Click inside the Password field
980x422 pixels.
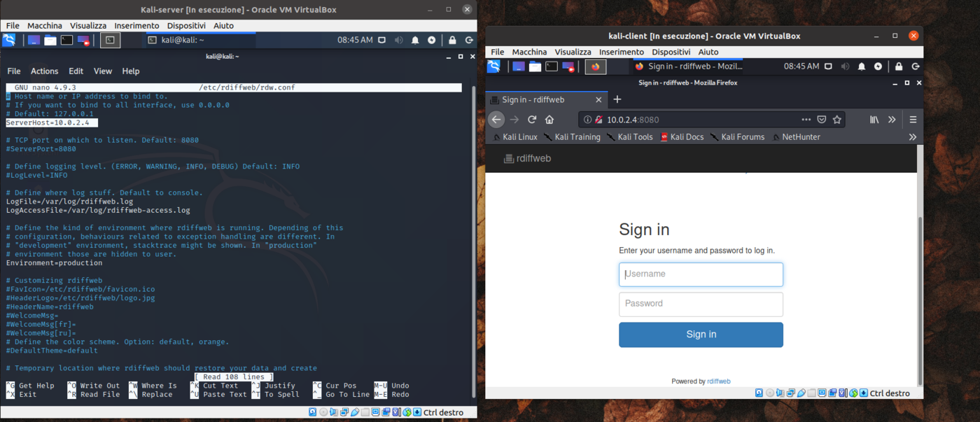[x=701, y=304]
